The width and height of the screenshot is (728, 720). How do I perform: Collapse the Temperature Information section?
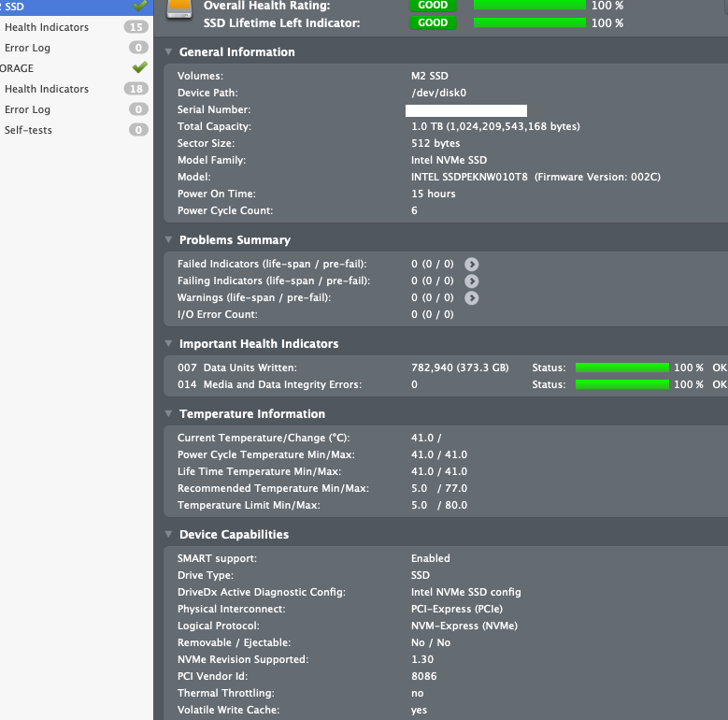(168, 413)
